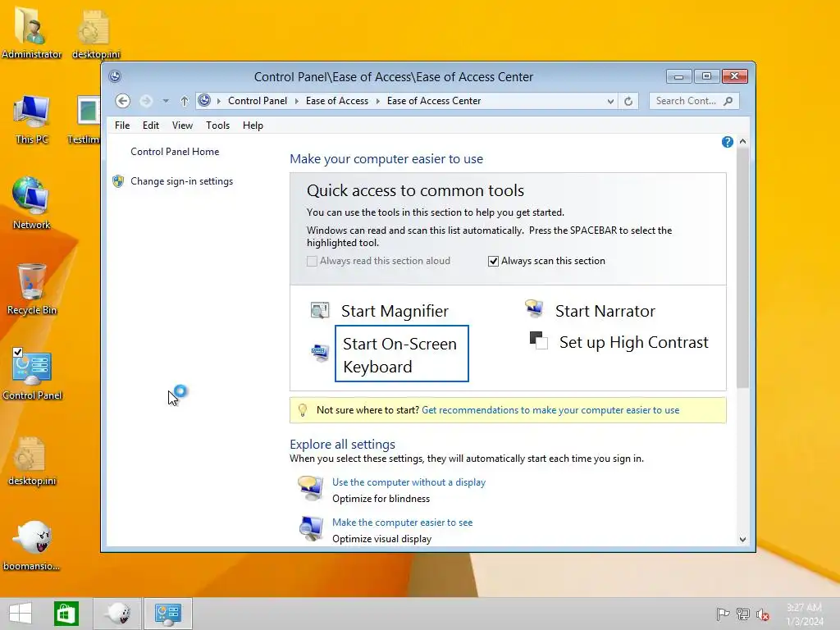Screen dimensions: 840x630
Task: Open Make the computer easier to see
Action: pos(402,523)
